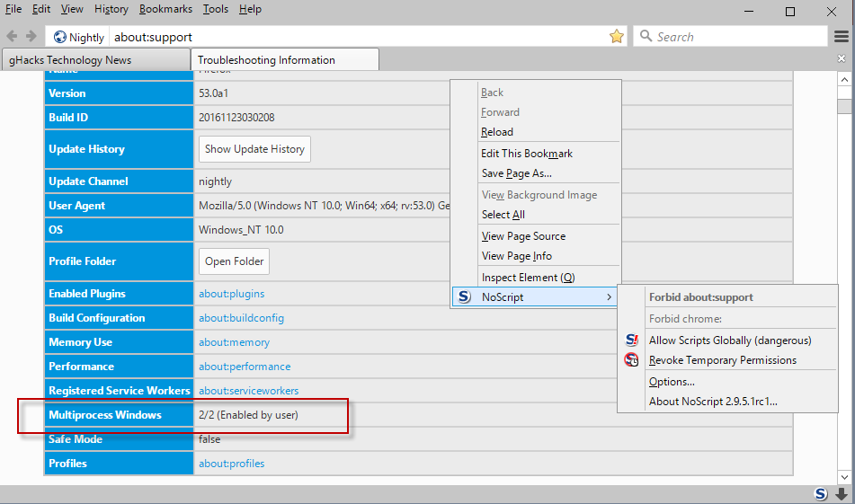Open the Tools menu
Screen dimensions: 855x504
pos(216,9)
